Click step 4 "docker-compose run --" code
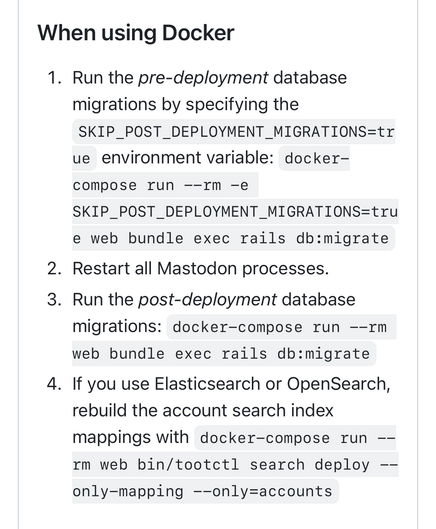The height and width of the screenshot is (529, 436). tap(295, 438)
